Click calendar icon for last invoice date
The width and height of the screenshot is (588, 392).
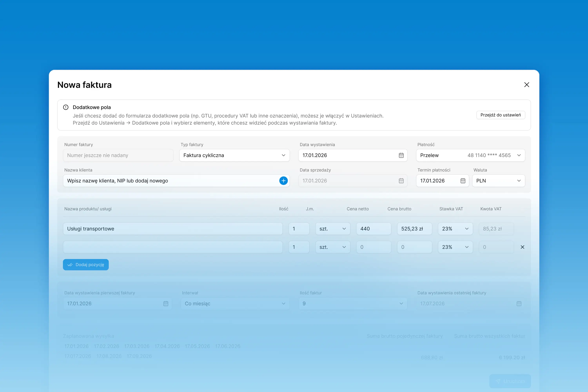(519, 303)
